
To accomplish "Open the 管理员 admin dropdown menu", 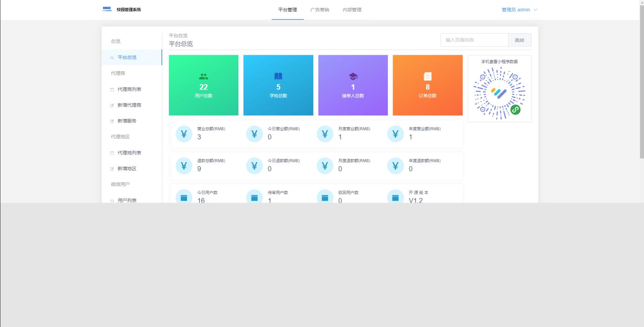I will pos(519,10).
